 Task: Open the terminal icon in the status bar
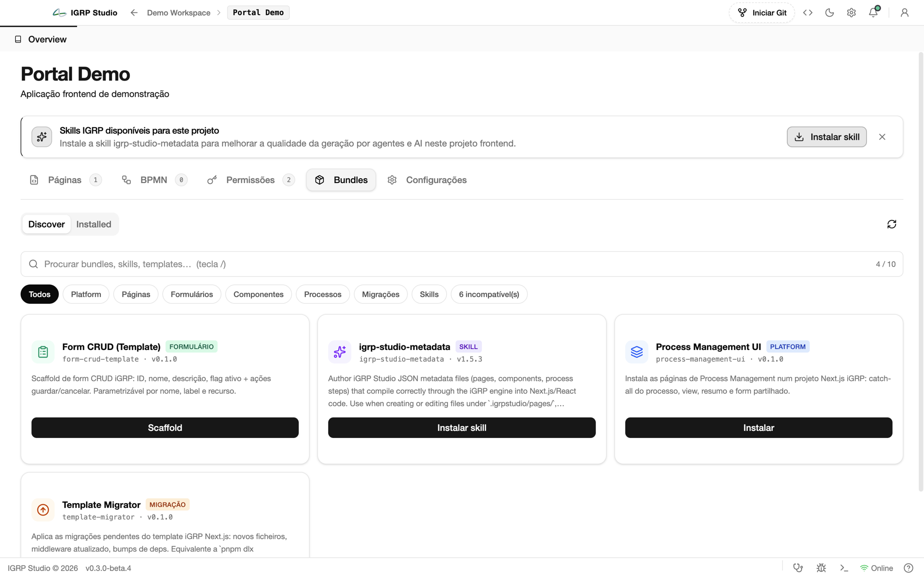844,568
